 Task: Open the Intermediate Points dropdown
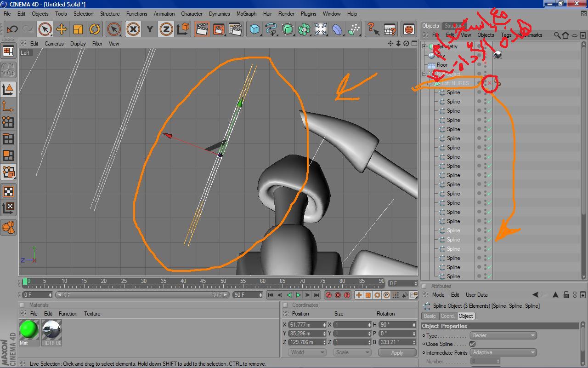point(503,352)
